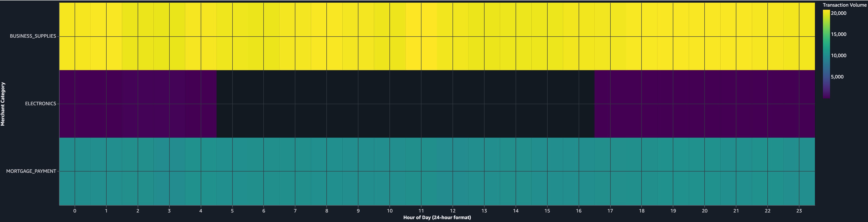Screen dimensions: 868x222
Task: Select the ELECTRONICS heatmap cell at hour 19
Action: pos(673,104)
